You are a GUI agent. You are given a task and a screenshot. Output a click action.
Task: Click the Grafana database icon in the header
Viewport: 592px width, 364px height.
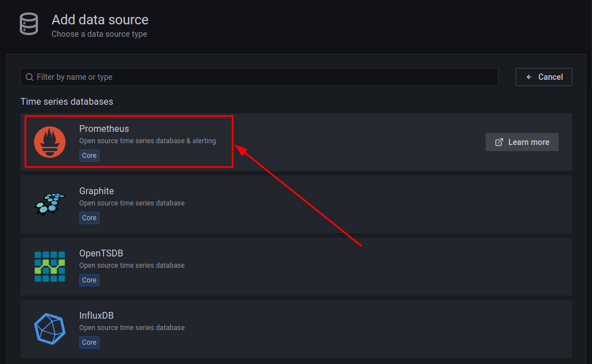point(28,24)
